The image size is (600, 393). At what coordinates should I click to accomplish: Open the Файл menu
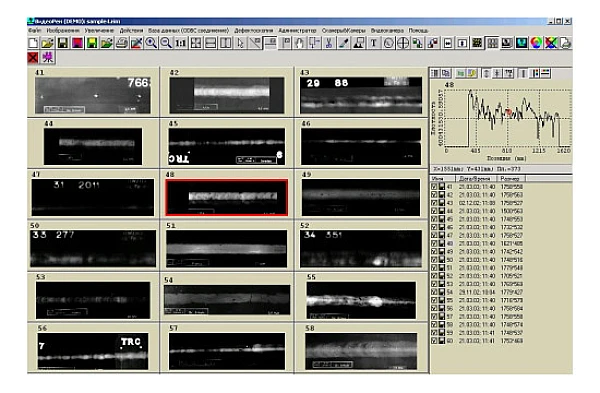point(34,30)
